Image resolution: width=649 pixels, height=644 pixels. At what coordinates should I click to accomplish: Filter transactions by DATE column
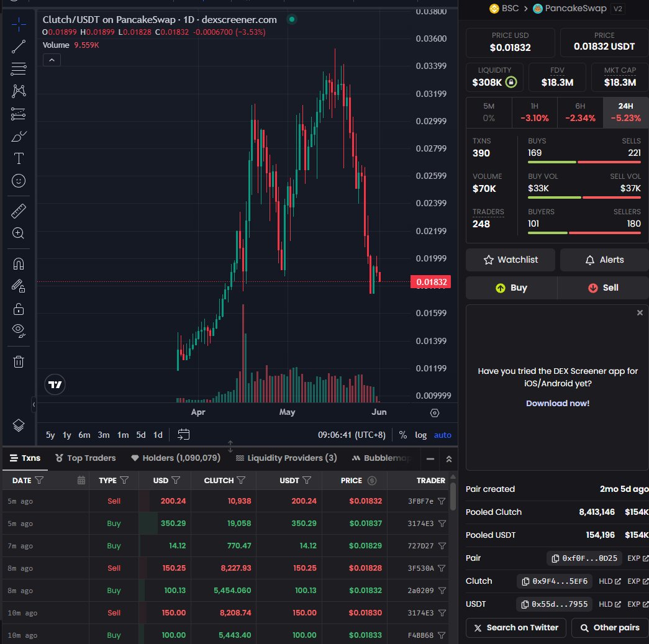click(x=39, y=480)
